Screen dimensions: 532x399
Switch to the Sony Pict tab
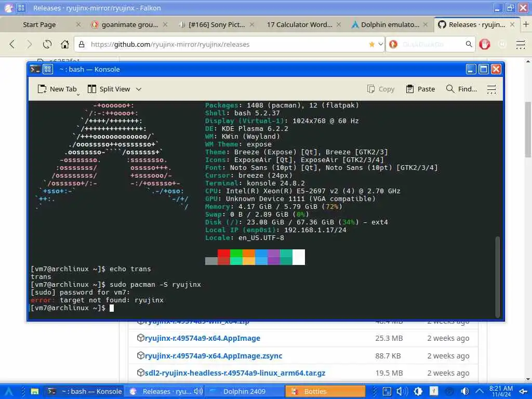pyautogui.click(x=217, y=24)
